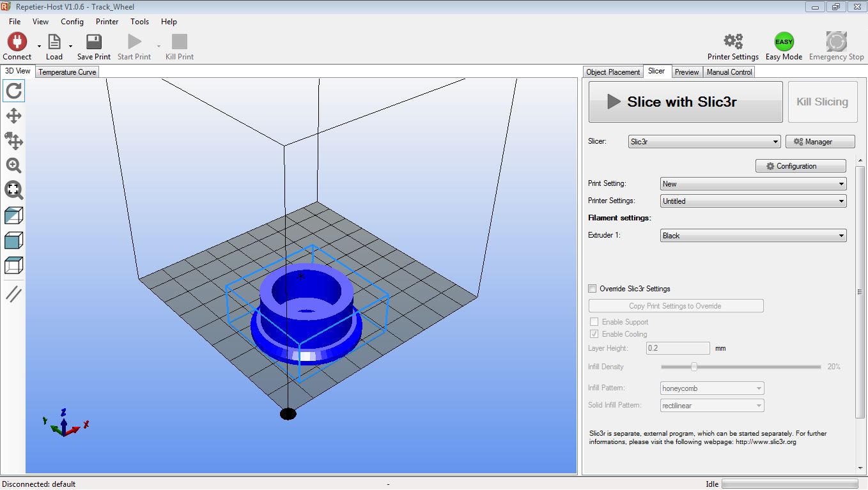Viewport: 868px width, 490px height.
Task: Open the Start Print dropdown arrow
Action: (159, 46)
